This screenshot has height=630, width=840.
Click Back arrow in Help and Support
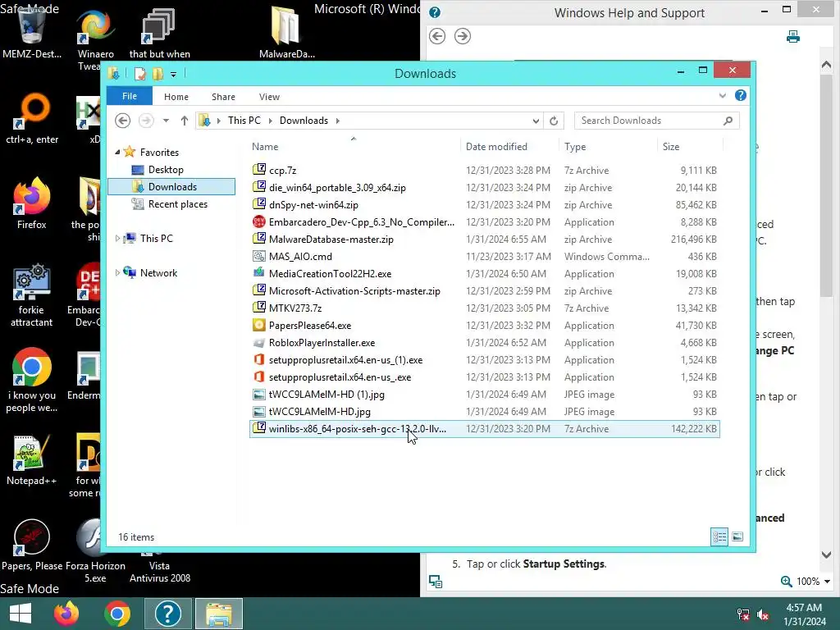click(x=437, y=36)
